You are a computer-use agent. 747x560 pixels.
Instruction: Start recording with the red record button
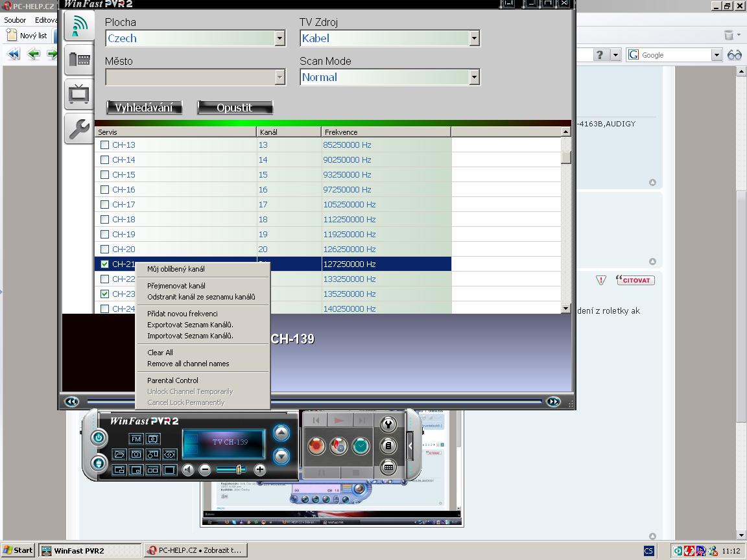pos(316,446)
